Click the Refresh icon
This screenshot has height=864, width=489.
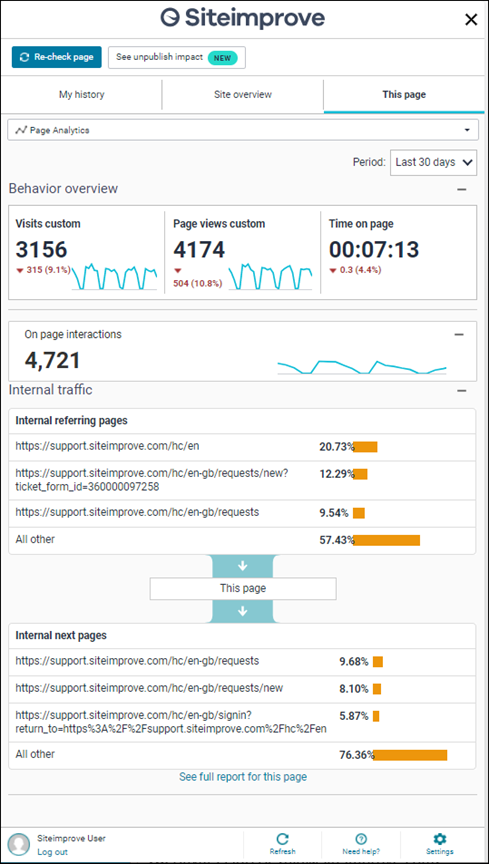tap(282, 839)
